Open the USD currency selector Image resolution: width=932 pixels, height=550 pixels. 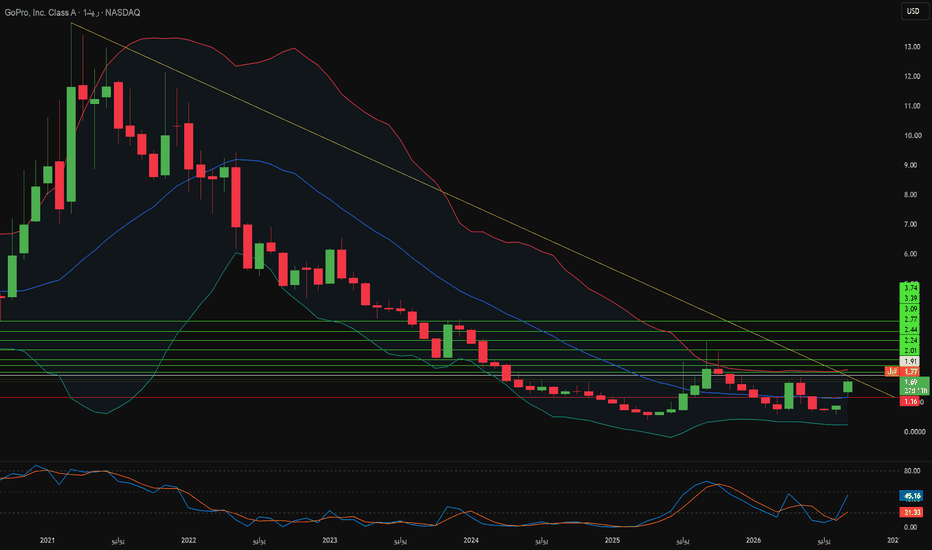tap(913, 11)
